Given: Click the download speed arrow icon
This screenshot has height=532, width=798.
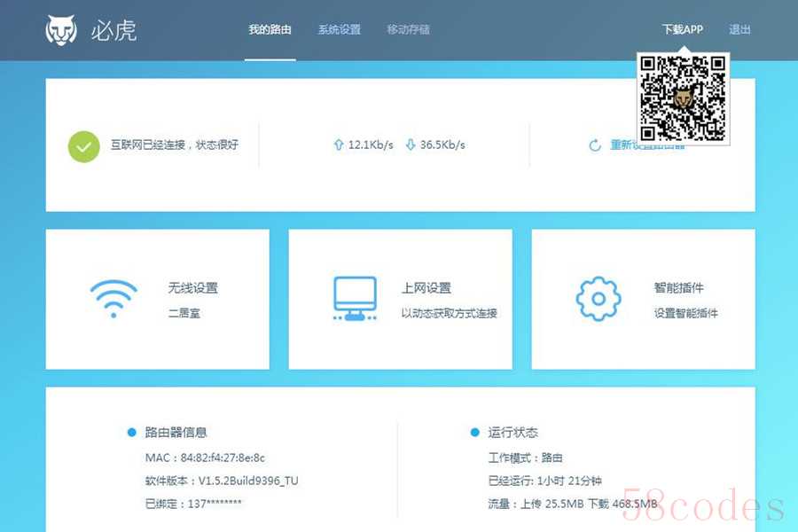Looking at the screenshot, I should [x=410, y=145].
